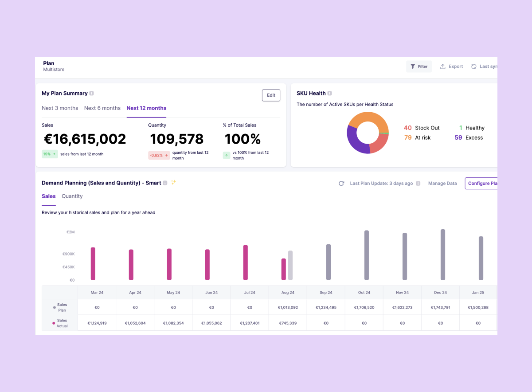Image resolution: width=532 pixels, height=392 pixels.
Task: Select the Next 6 months tab
Action: [102, 108]
